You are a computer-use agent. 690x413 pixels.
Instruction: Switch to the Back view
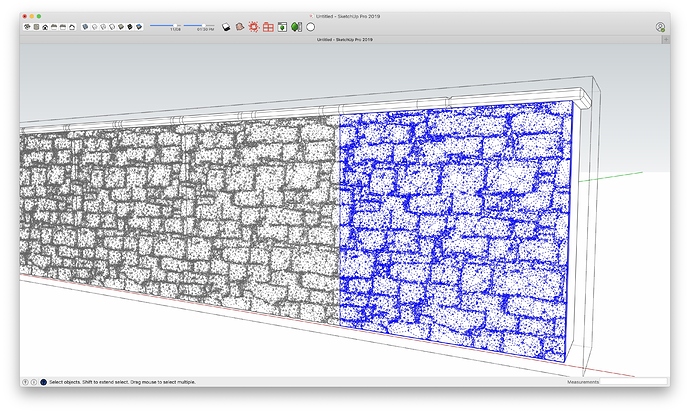(63, 27)
